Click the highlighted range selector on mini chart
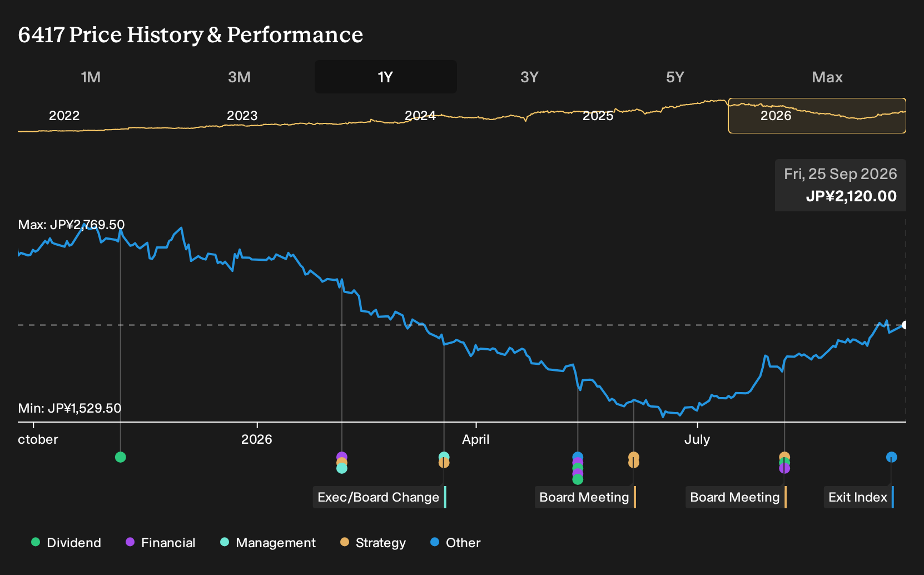Screen dimensions: 924x575 (817, 116)
